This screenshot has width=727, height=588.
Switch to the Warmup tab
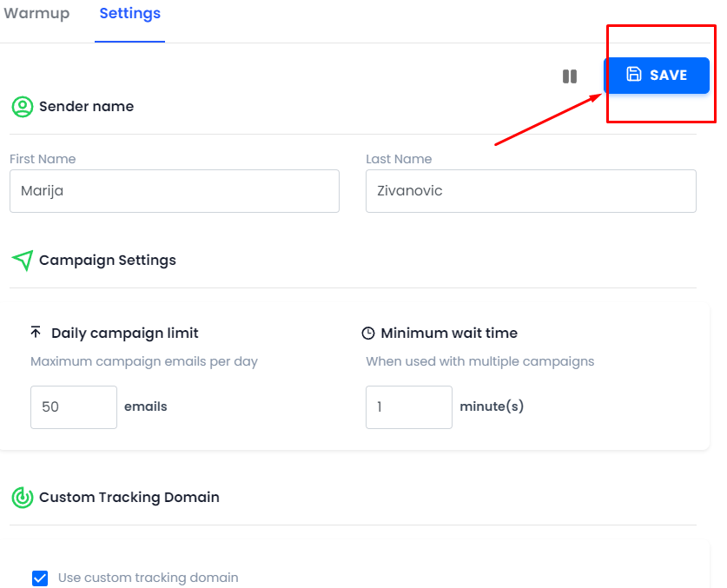point(36,13)
